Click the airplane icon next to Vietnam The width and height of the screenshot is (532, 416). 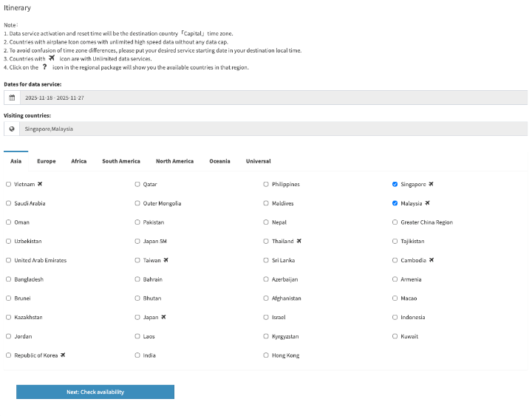tap(40, 184)
